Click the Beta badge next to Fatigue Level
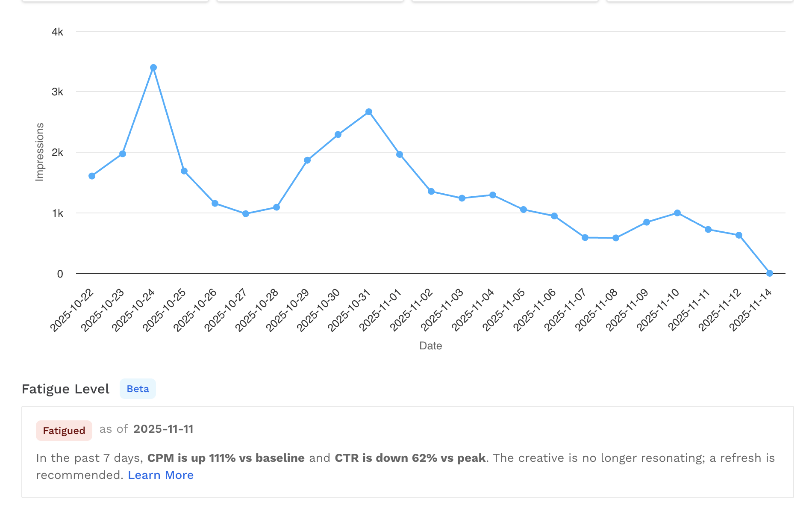Viewport: 812px width, 520px height. coord(138,388)
